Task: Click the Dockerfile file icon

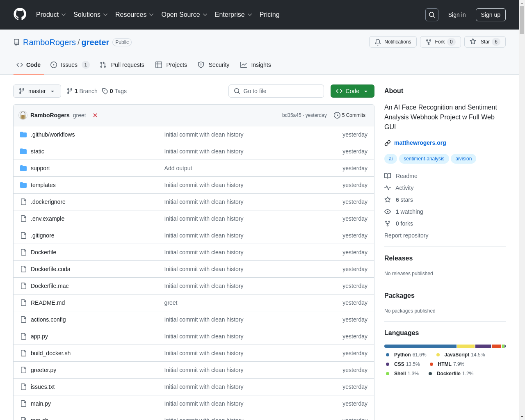Action: (23, 252)
